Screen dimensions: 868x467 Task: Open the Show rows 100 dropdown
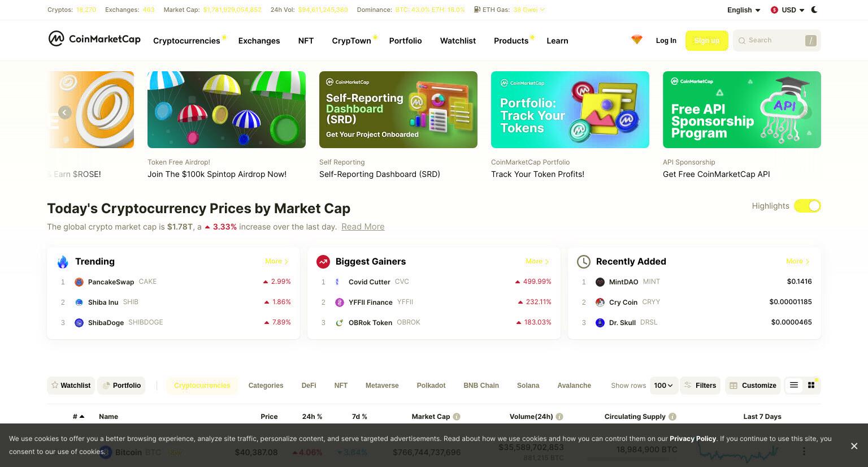663,386
